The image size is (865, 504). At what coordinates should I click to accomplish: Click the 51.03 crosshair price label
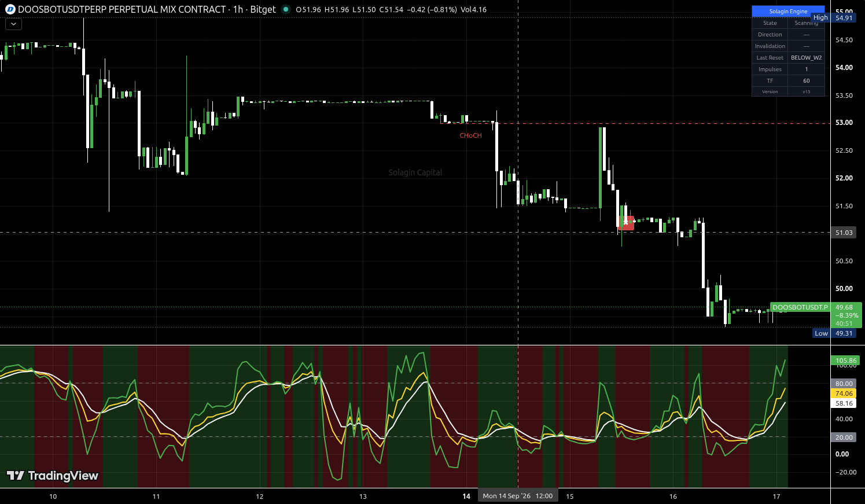point(844,233)
